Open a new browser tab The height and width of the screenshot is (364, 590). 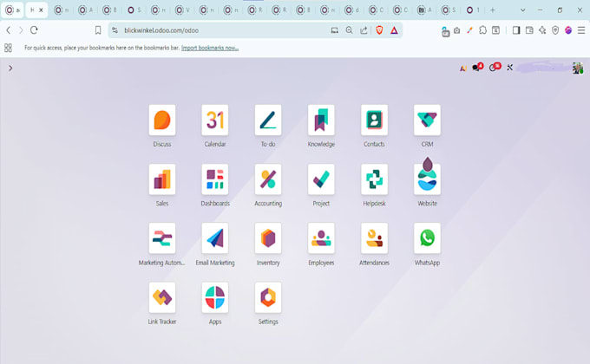(x=493, y=10)
